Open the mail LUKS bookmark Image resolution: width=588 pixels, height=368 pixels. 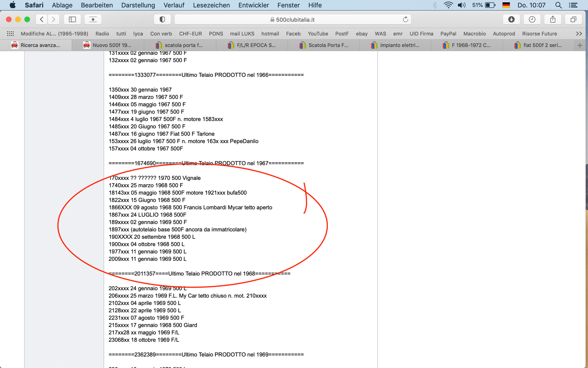coord(242,34)
